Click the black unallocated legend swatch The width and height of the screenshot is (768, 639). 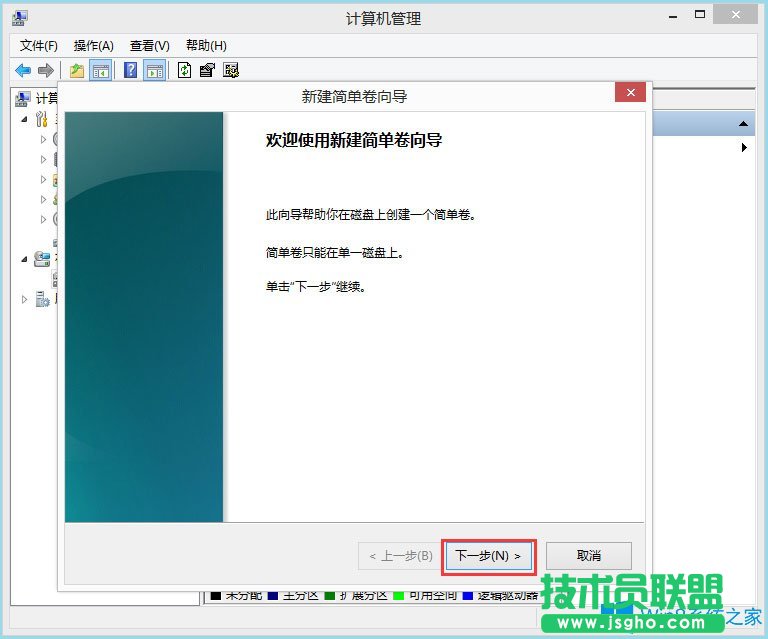coord(216,595)
